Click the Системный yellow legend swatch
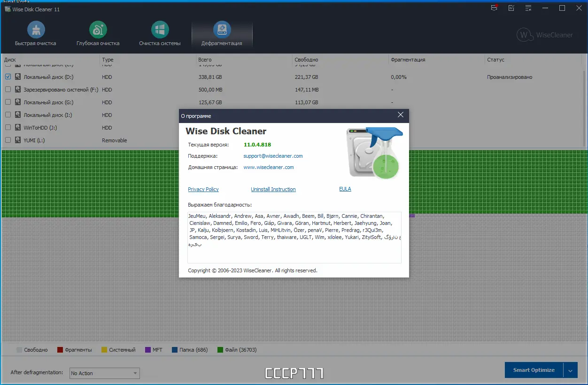Image resolution: width=588 pixels, height=385 pixels. coord(104,350)
